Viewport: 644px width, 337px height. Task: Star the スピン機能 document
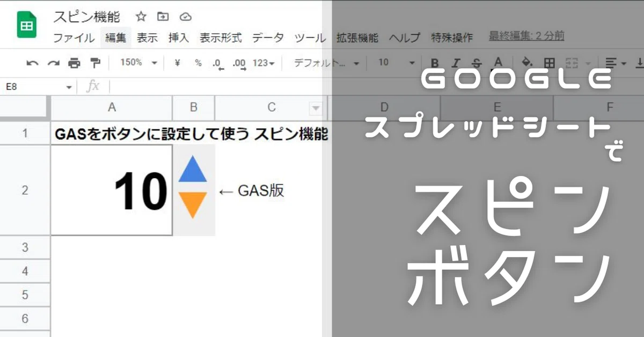[x=141, y=17]
